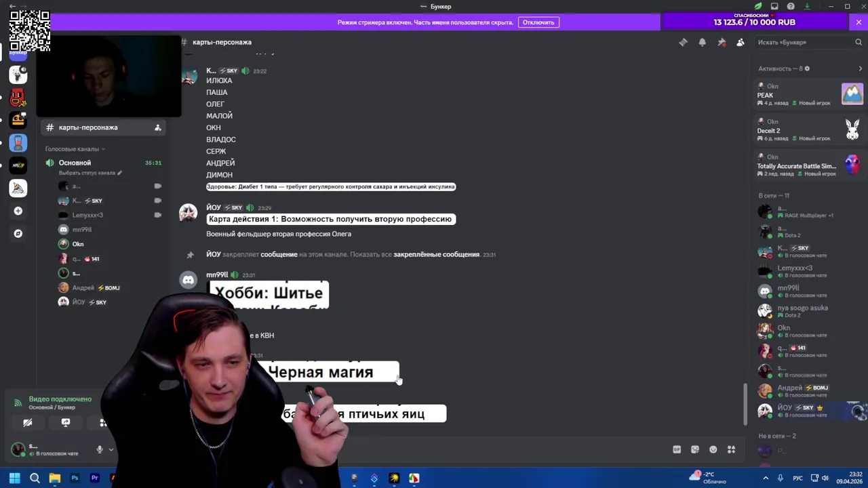
Task: Select the карты-персонажа text channel
Action: [x=102, y=127]
